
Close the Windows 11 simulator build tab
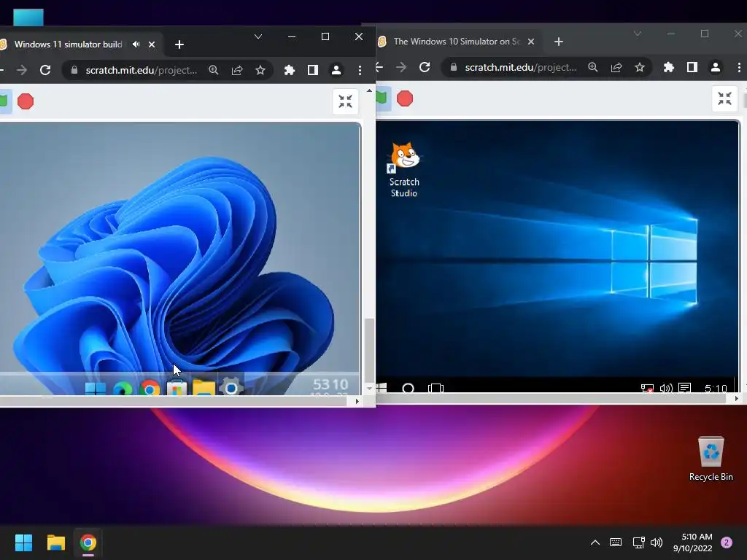152,44
